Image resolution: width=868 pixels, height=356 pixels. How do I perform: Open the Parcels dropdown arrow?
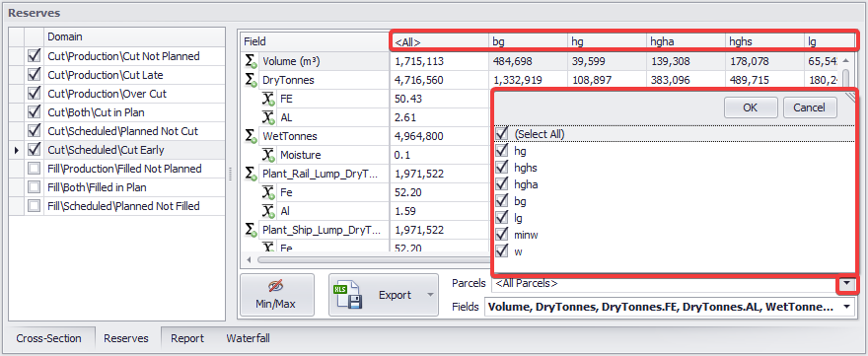click(x=847, y=283)
